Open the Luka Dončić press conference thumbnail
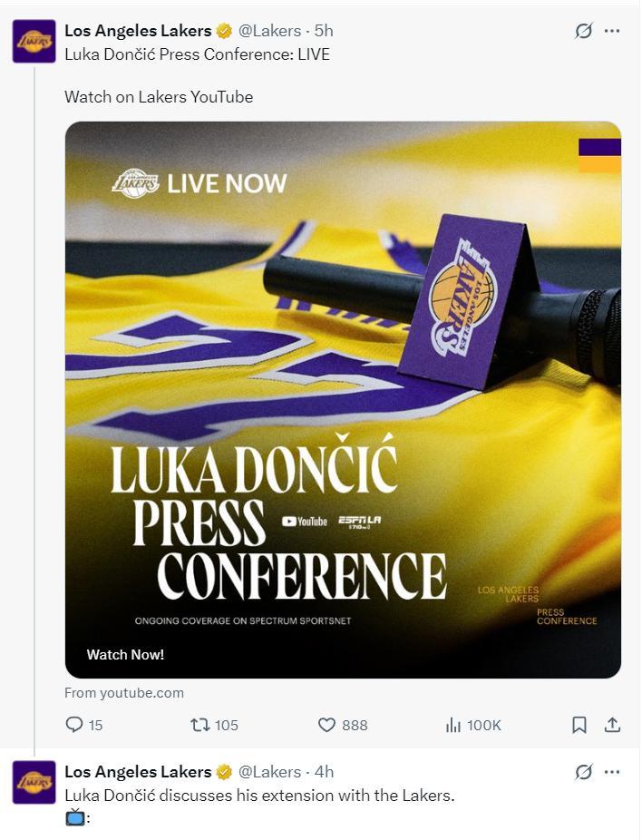Viewport: 642px width, 840px height. click(343, 399)
